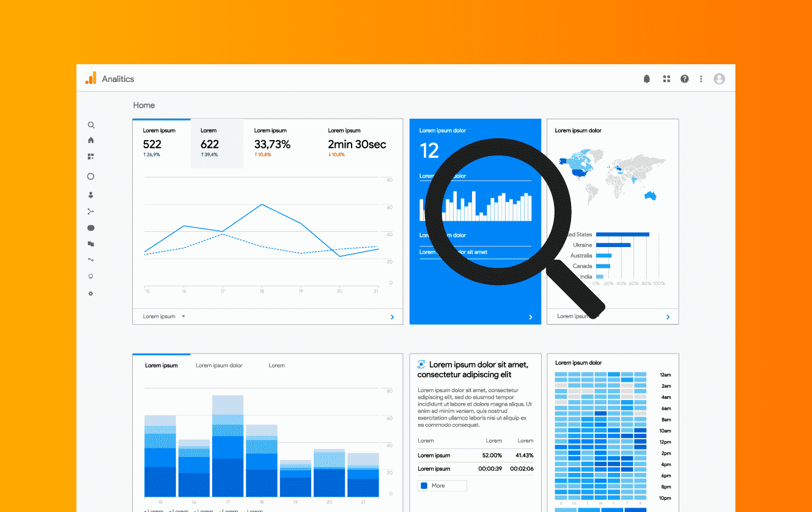Open the lightbulb insights icon in sidebar
812x512 pixels.
tap(91, 276)
